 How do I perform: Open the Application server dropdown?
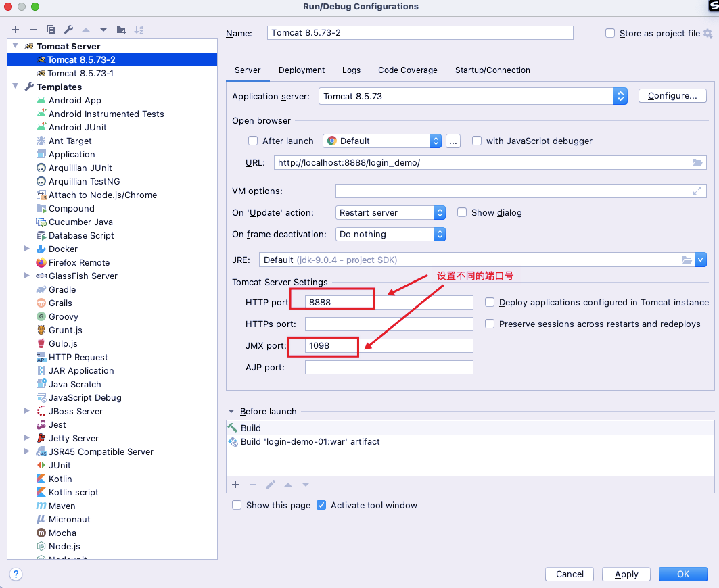620,96
